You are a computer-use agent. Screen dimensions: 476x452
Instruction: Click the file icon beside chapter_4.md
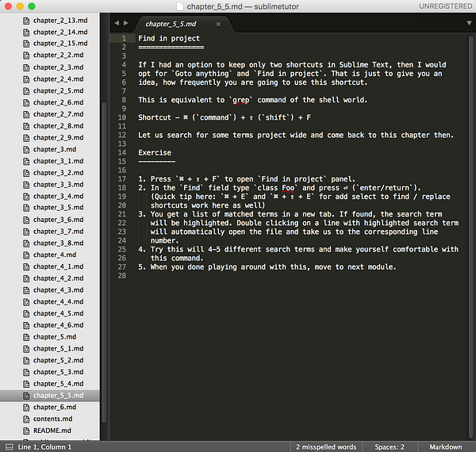(26, 255)
